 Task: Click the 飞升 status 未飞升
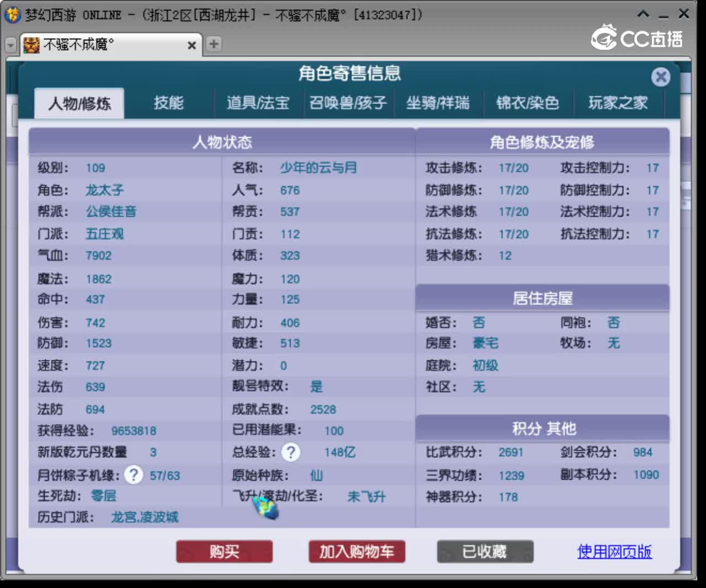[x=366, y=496]
